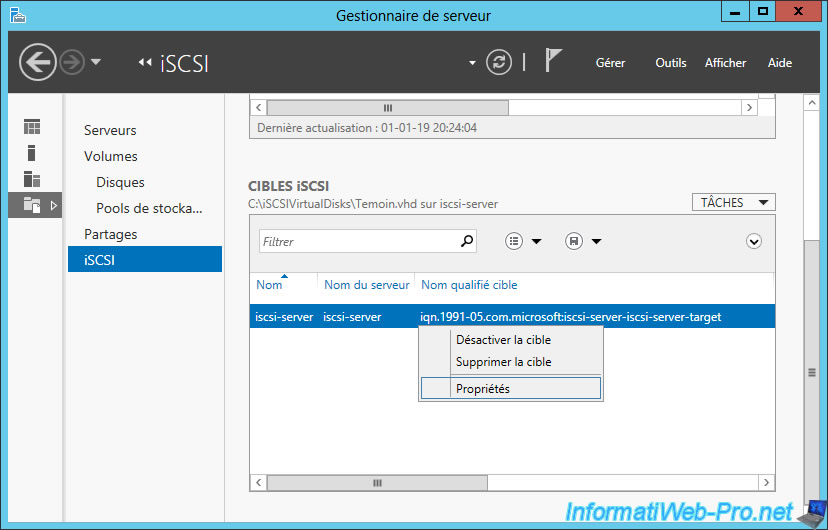The height and width of the screenshot is (530, 828).
Task: Open the Gérer menu
Action: point(610,63)
